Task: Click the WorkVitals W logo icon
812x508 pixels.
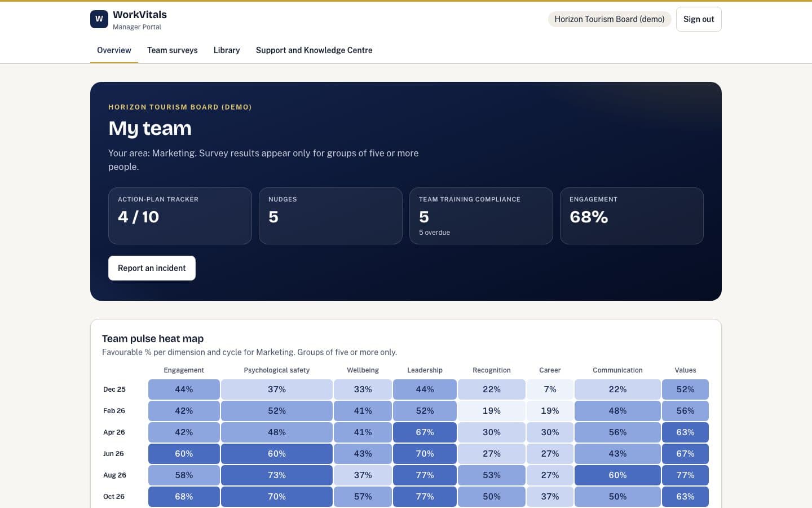Action: point(99,19)
